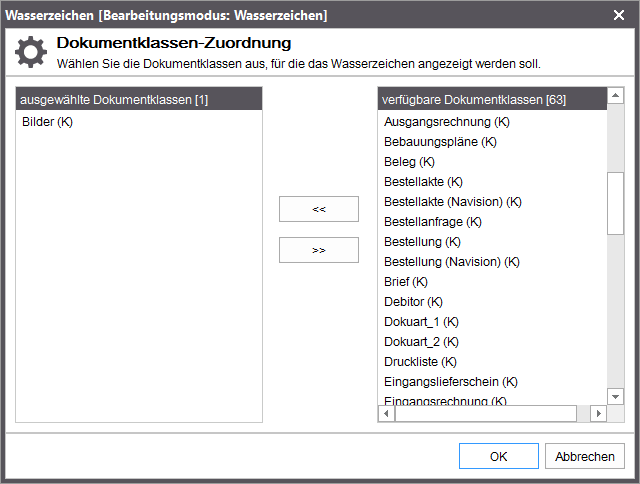Click the gear icon beside Dokumentklassen-Zuordnung
The width and height of the screenshot is (640, 484).
(31, 52)
